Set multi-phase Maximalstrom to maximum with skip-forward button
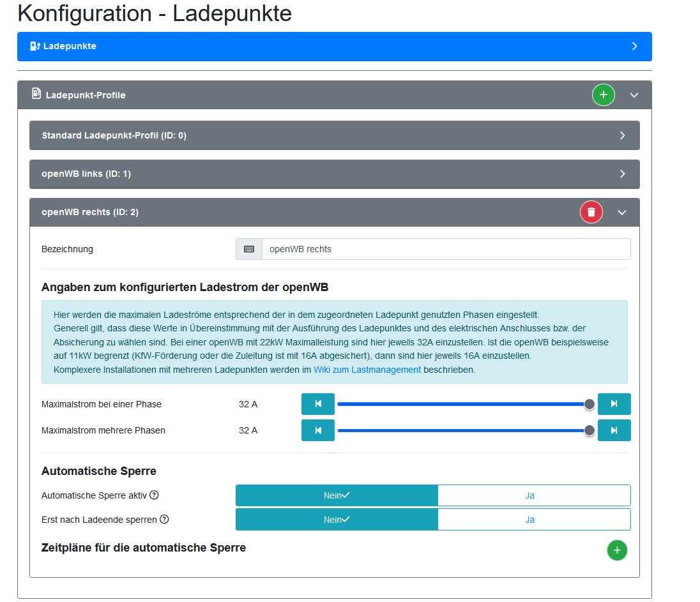The width and height of the screenshot is (700, 602). click(x=614, y=430)
